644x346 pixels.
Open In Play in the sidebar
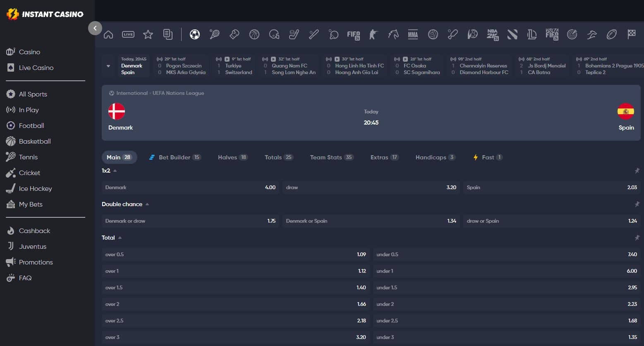click(23, 110)
